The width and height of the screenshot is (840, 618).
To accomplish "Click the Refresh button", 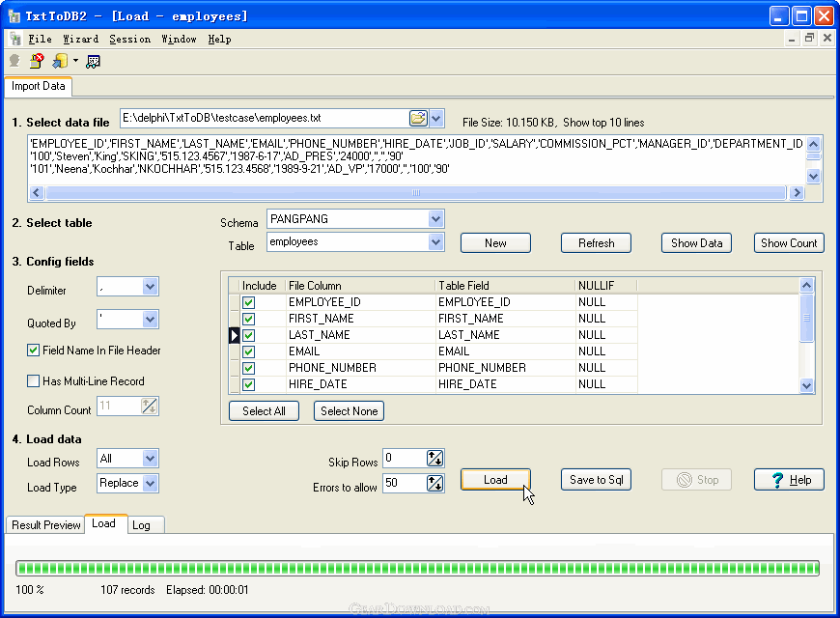I will [597, 242].
